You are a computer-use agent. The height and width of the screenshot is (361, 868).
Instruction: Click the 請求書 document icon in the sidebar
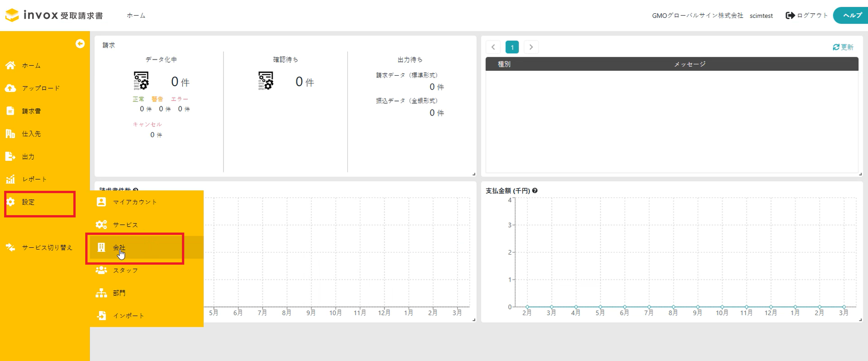tap(10, 111)
